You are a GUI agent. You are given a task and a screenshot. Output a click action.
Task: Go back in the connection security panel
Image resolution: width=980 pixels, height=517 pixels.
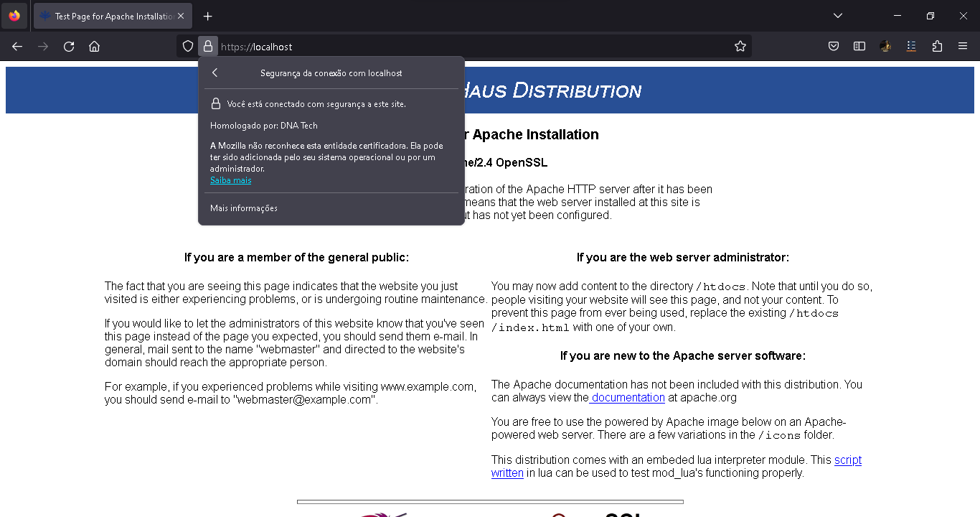pos(215,73)
